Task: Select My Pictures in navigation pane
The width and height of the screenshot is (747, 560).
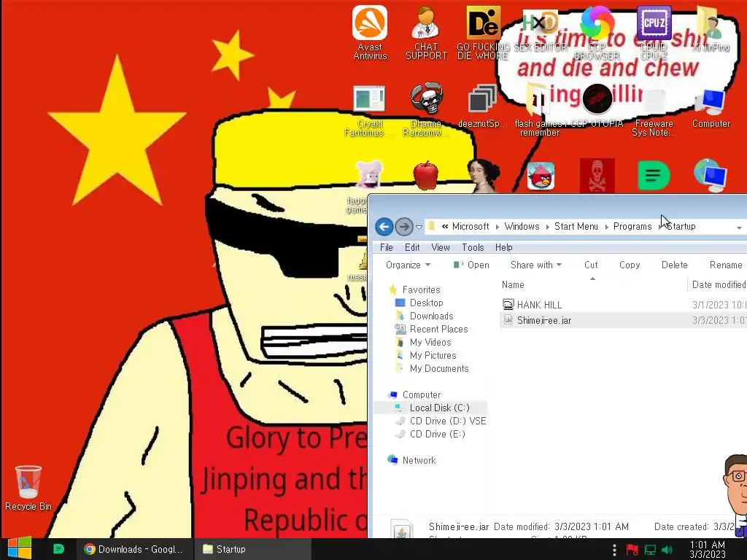Action: click(x=433, y=355)
